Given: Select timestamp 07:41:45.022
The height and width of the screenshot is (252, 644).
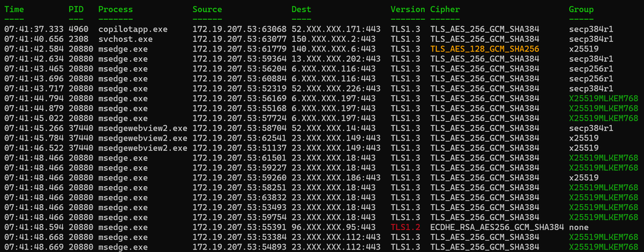Looking at the screenshot, I should pyautogui.click(x=34, y=118).
